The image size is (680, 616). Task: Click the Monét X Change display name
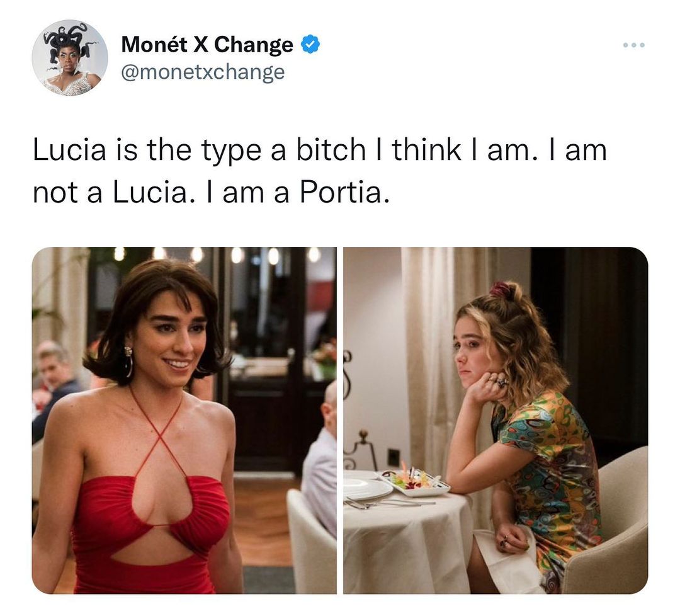coord(207,44)
